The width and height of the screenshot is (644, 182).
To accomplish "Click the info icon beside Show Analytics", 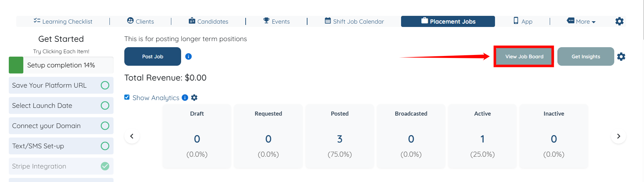I will coord(185,98).
